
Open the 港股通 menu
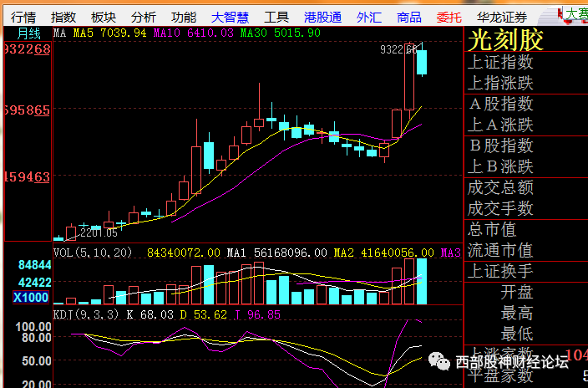323,17
